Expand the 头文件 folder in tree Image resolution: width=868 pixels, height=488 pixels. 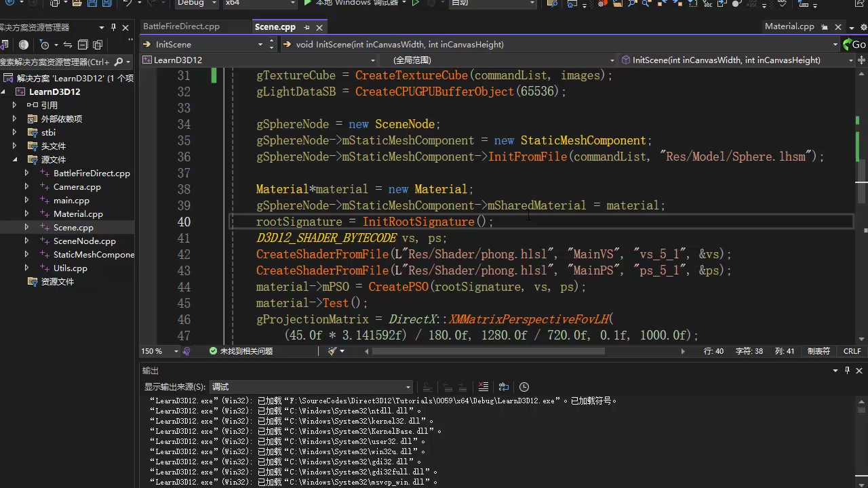(15, 146)
